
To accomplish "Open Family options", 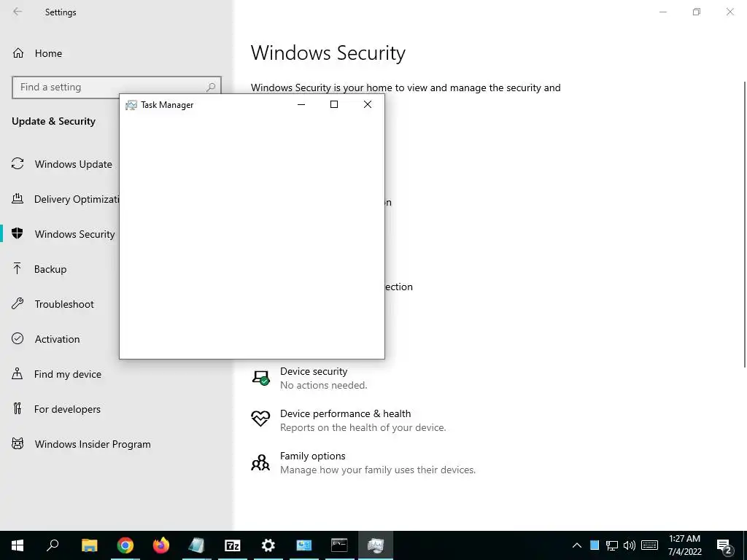I will (363, 463).
